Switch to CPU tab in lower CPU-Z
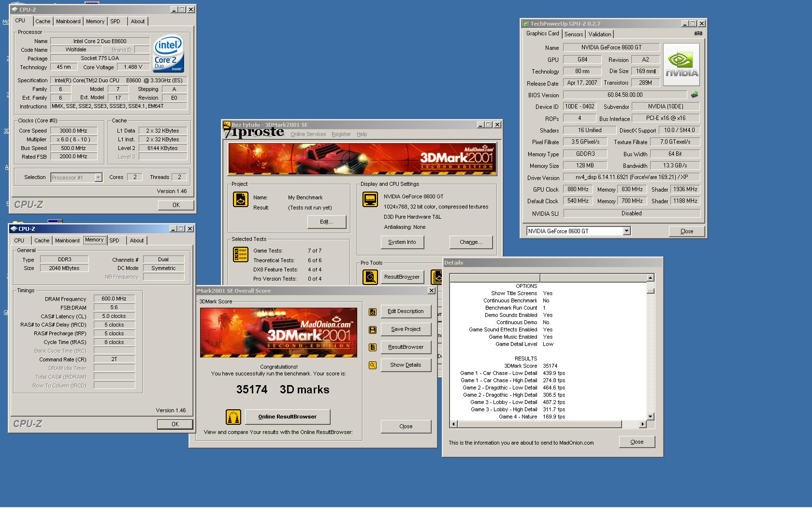The width and height of the screenshot is (812, 508). click(19, 240)
